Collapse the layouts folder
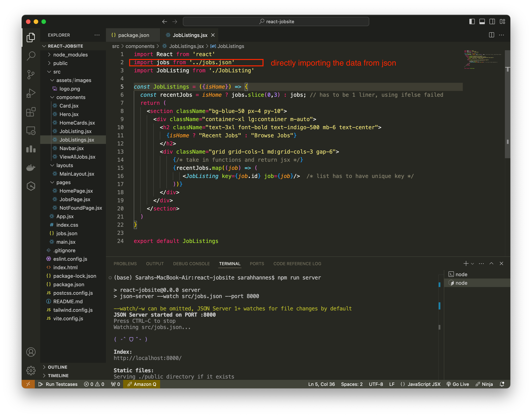 pyautogui.click(x=73, y=165)
